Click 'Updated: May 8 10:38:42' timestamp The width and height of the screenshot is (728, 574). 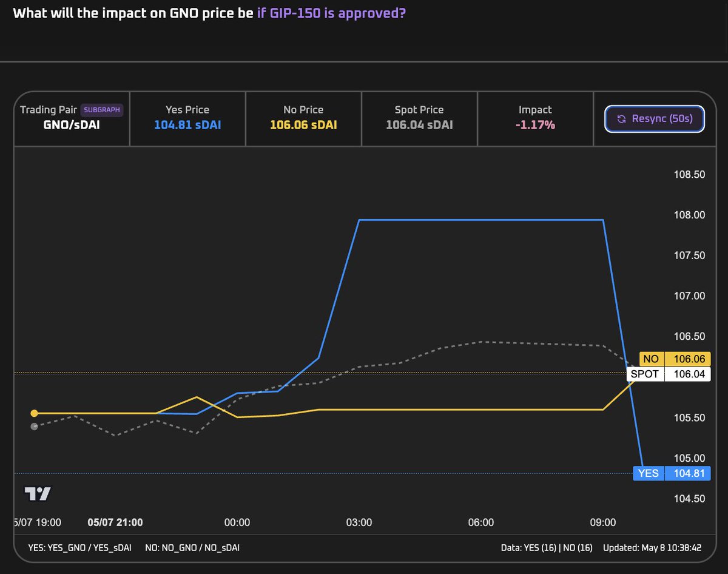coord(652,548)
